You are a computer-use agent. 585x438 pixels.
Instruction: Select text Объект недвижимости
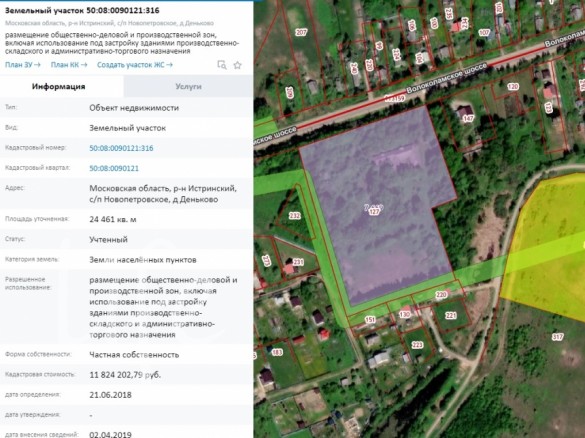click(134, 108)
